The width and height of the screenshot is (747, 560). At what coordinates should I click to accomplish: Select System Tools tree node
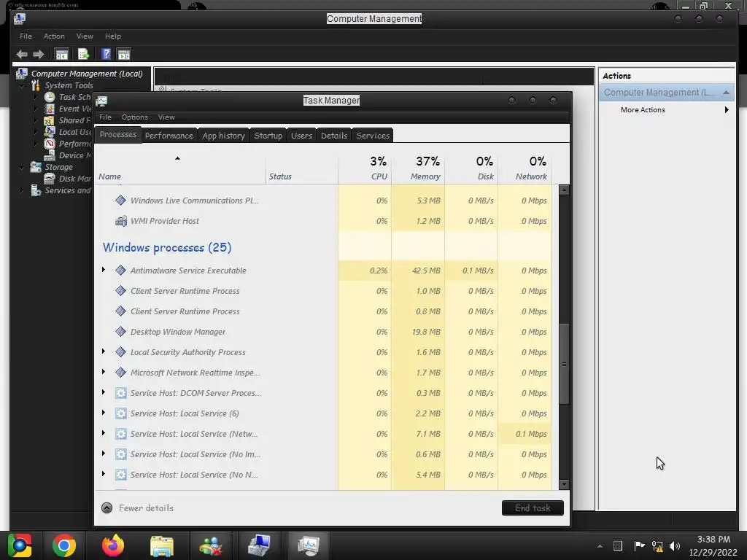[69, 86]
